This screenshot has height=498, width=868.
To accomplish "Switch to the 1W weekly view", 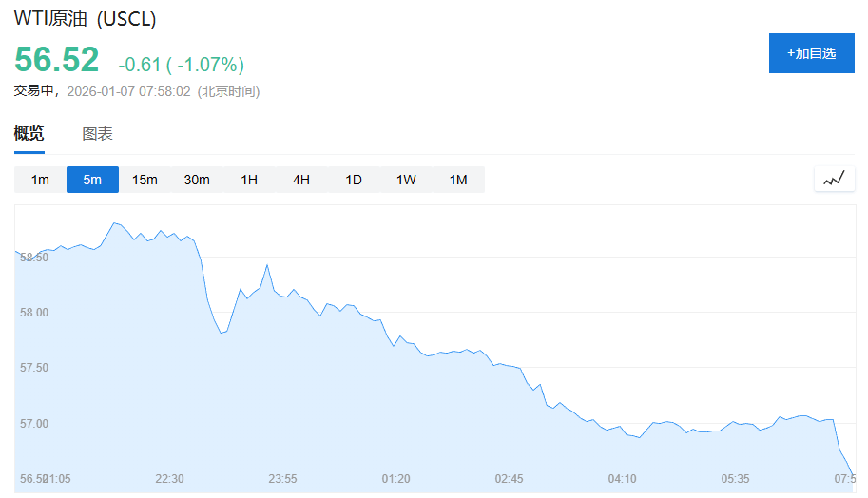I will pos(406,180).
